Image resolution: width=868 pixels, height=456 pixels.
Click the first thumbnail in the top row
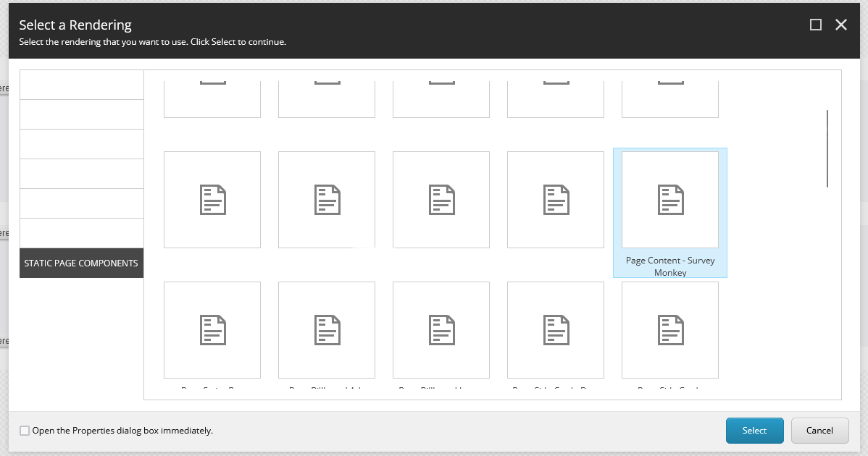pyautogui.click(x=212, y=94)
